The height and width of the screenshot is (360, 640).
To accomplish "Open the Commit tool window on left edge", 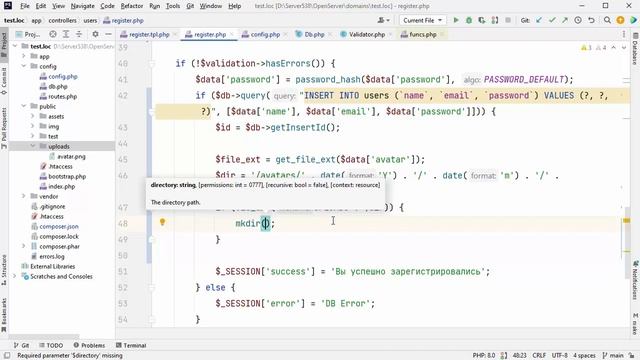I will click(4, 82).
